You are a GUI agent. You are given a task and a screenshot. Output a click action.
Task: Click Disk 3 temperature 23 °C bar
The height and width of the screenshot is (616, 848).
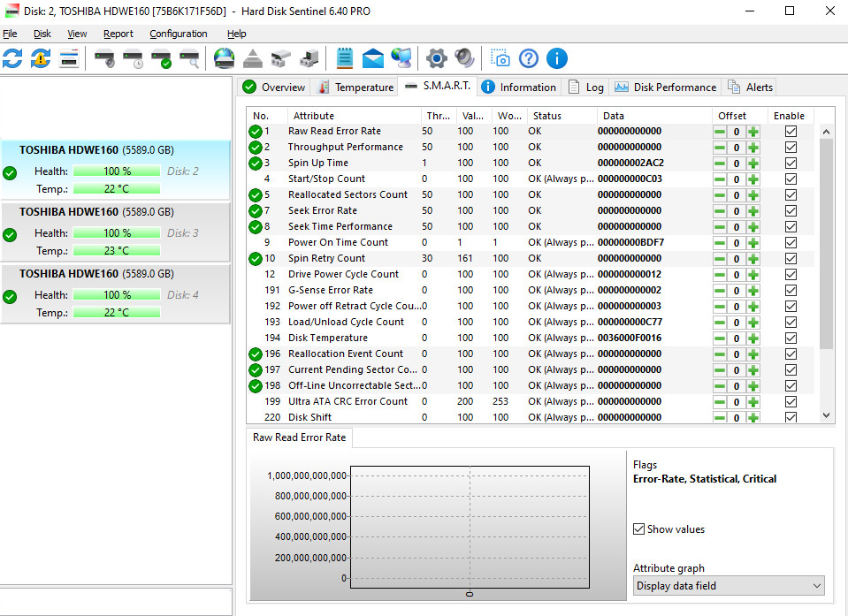tap(117, 251)
